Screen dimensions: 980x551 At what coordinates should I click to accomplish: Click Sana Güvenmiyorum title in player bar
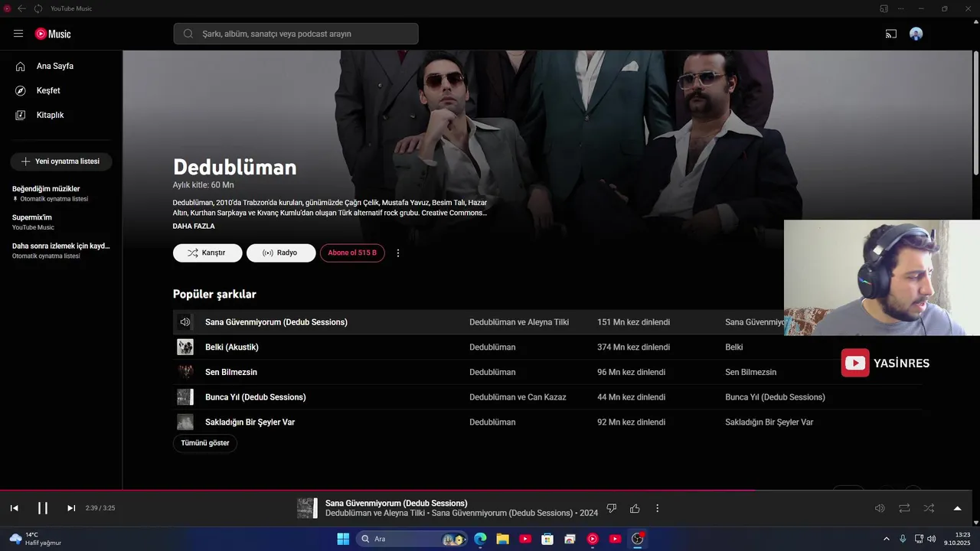396,503
